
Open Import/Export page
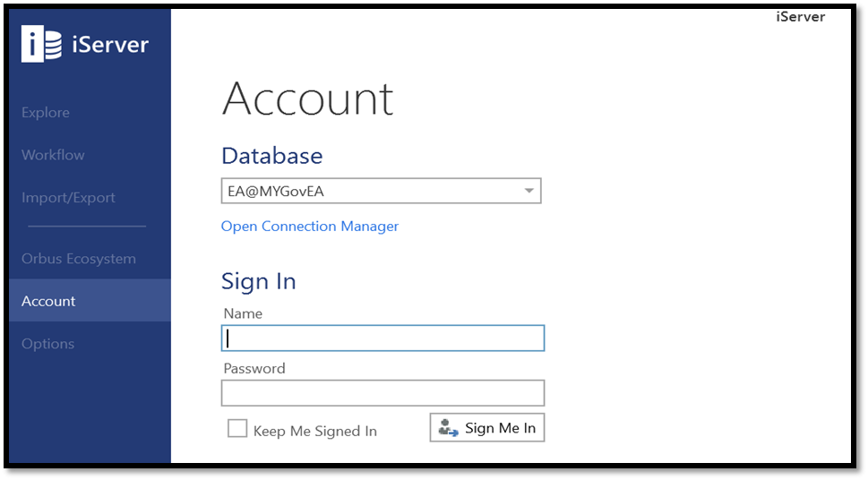coord(68,198)
